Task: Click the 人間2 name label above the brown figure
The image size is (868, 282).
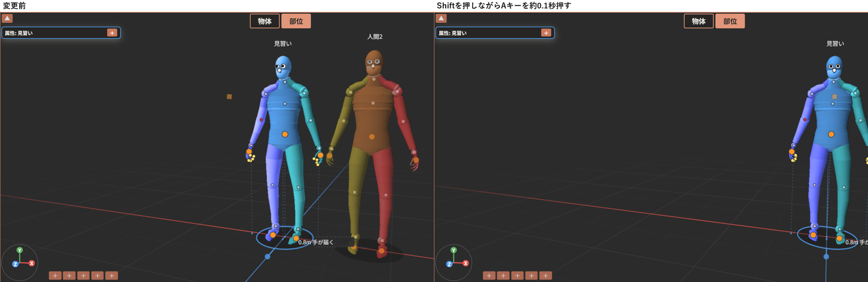Action: pos(375,37)
